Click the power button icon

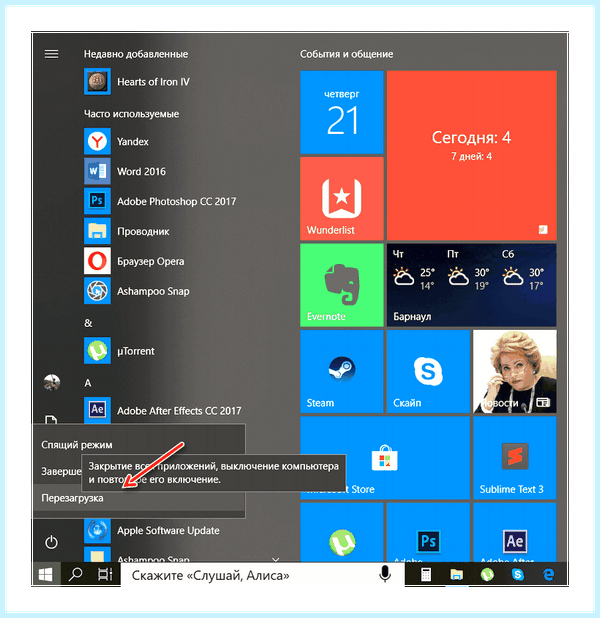51,542
